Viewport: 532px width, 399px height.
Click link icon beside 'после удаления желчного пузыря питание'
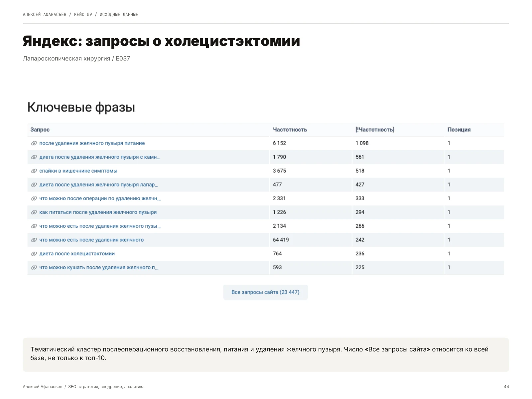[34, 143]
